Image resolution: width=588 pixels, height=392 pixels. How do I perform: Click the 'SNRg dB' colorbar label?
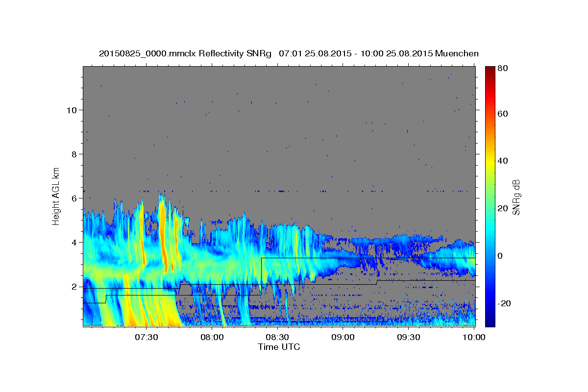(x=516, y=197)
